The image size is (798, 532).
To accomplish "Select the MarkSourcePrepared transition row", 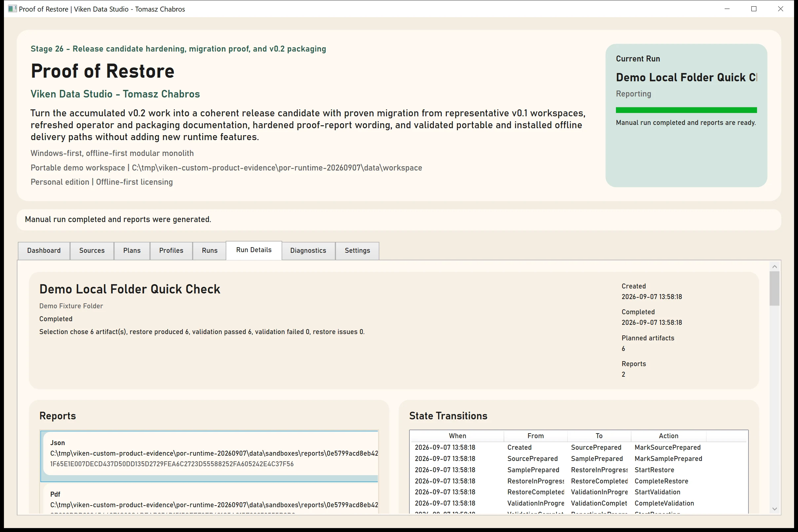I will tap(579, 447).
